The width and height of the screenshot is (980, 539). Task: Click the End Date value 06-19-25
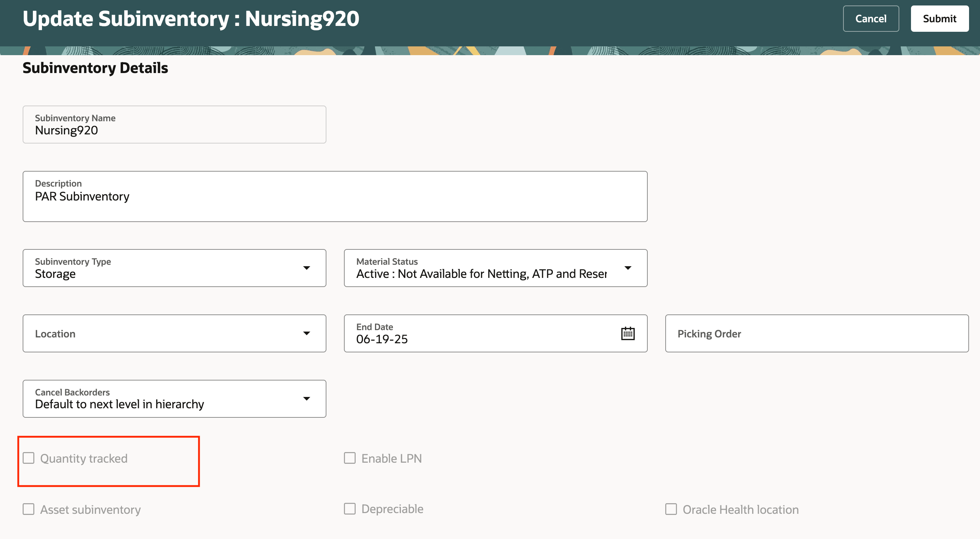click(382, 339)
